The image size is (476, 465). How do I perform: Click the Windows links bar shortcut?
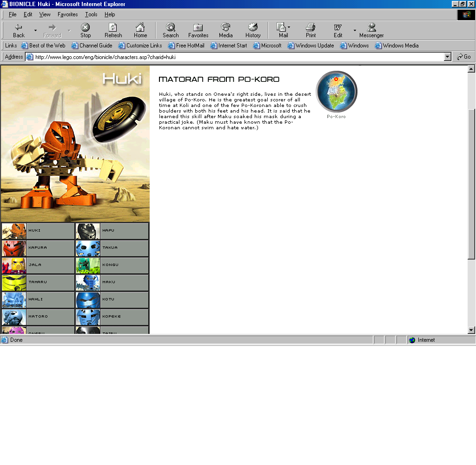point(354,46)
